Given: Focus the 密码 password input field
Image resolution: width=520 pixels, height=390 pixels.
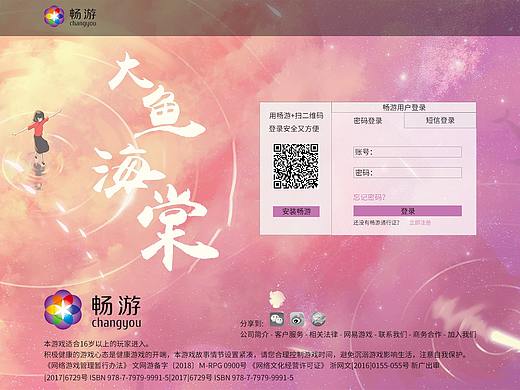Looking at the screenshot, I should (407, 173).
